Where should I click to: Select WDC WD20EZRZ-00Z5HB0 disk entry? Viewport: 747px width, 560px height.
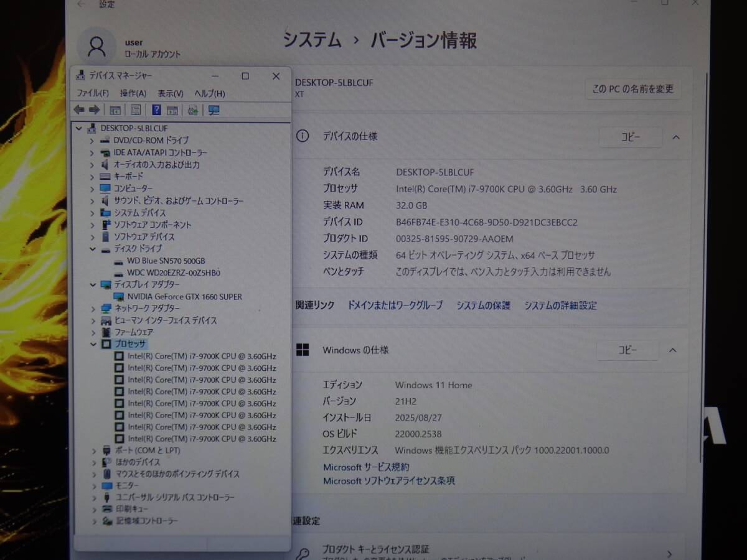(174, 273)
